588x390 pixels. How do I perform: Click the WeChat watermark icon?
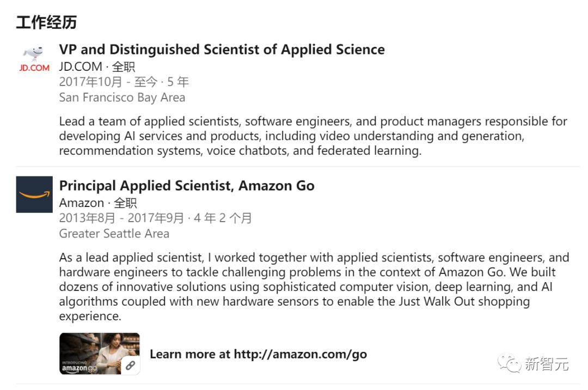coord(511,363)
